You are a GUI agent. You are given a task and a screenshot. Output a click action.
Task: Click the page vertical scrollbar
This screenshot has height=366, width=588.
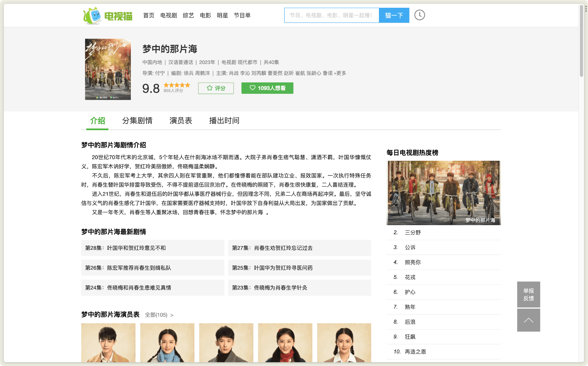pyautogui.click(x=581, y=40)
